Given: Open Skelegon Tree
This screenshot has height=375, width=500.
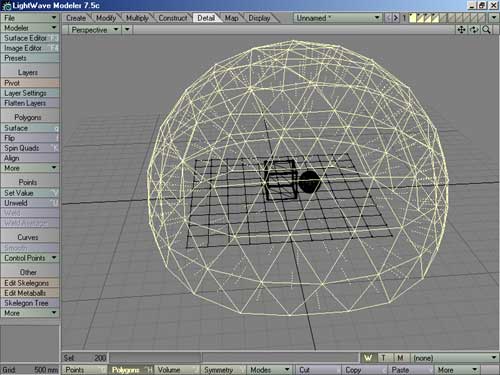Looking at the screenshot, I should [30, 303].
